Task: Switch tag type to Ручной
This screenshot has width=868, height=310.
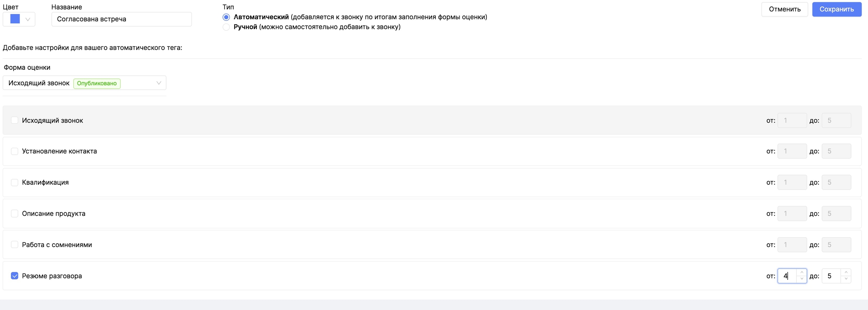Action: click(226, 27)
